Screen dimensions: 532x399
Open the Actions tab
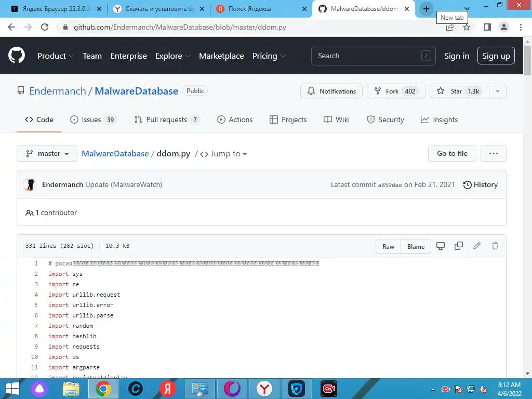235,119
